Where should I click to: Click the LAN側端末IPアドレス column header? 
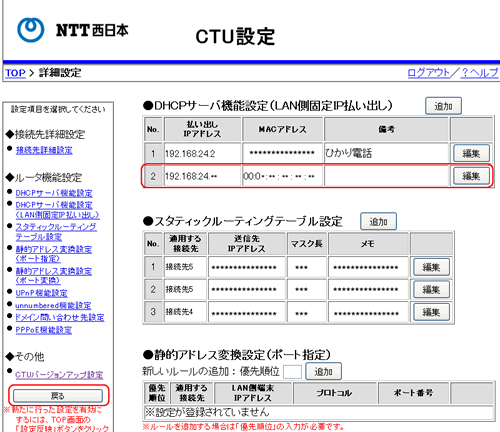coord(253,393)
